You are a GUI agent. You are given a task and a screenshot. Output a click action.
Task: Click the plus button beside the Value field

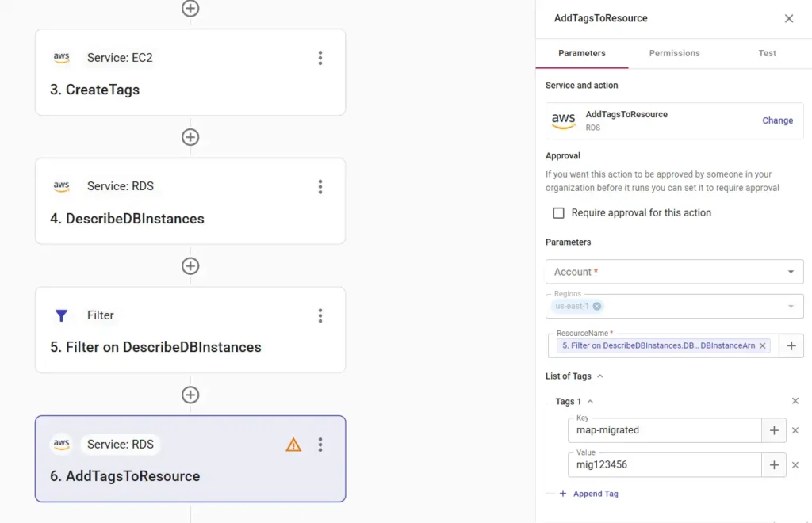pyautogui.click(x=774, y=465)
